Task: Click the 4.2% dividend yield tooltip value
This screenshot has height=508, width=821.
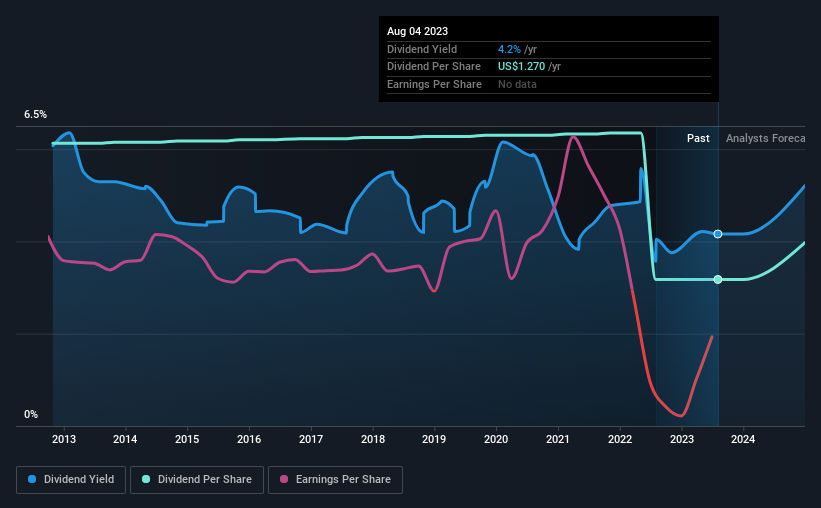Action: pos(509,49)
